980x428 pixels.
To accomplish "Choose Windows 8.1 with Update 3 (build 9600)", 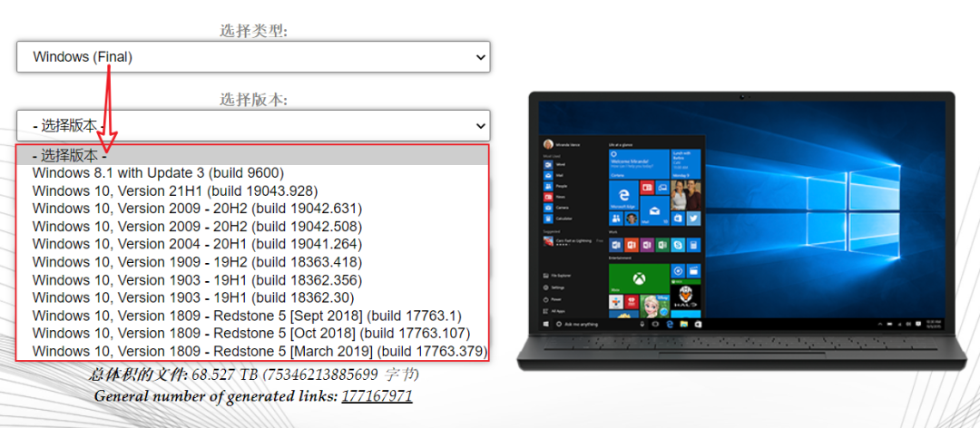I will (x=158, y=172).
